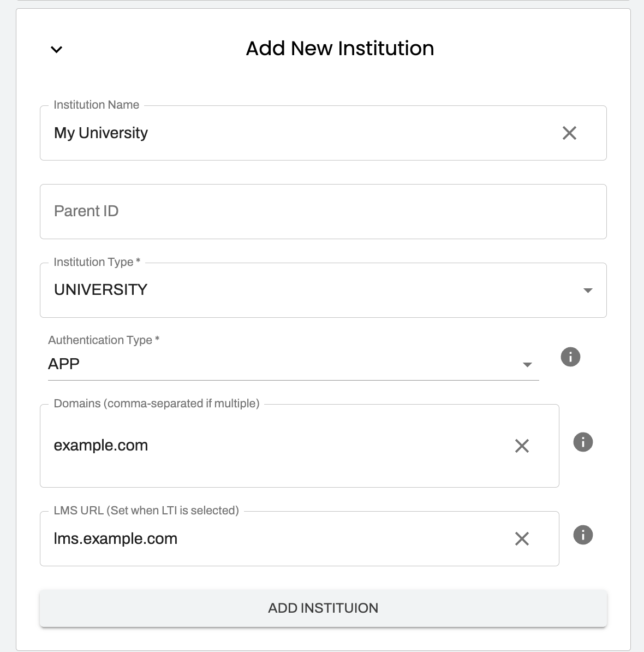Open the Authentication Type dropdown arrow
644x652 pixels.
click(527, 365)
